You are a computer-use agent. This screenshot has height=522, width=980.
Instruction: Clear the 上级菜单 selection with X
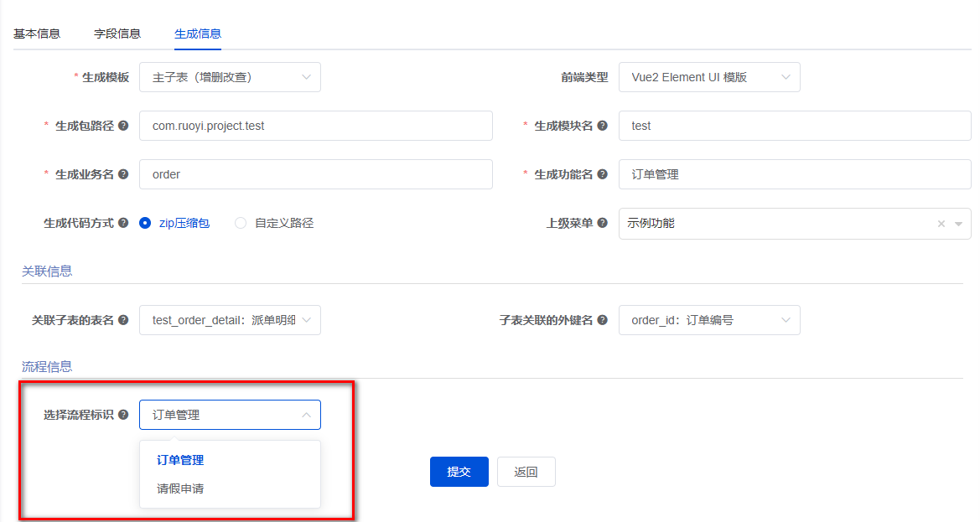(941, 224)
